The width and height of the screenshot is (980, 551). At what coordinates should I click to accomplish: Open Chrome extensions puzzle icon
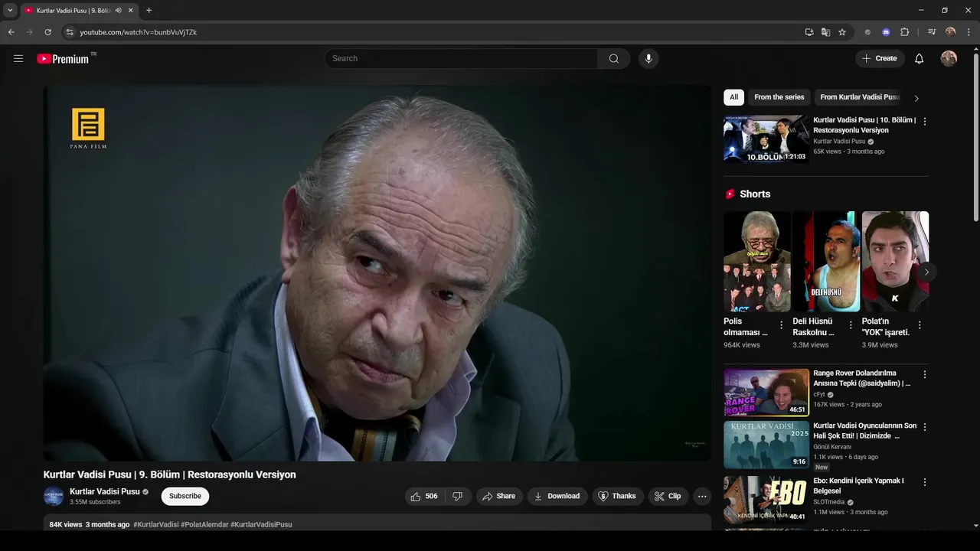click(904, 32)
